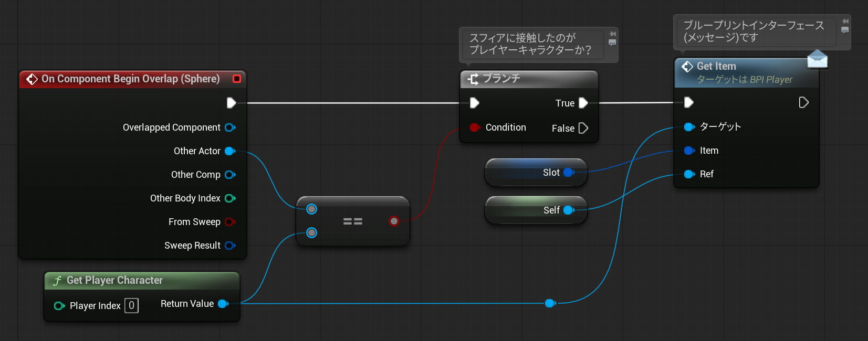Toggle the pin on the Branch comment bubble
The height and width of the screenshot is (341, 868).
click(612, 34)
